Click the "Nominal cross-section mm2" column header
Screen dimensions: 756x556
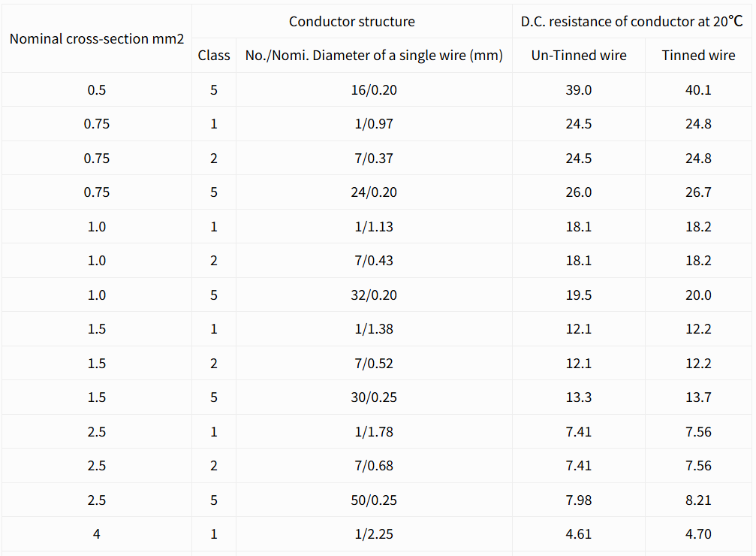pyautogui.click(x=97, y=38)
